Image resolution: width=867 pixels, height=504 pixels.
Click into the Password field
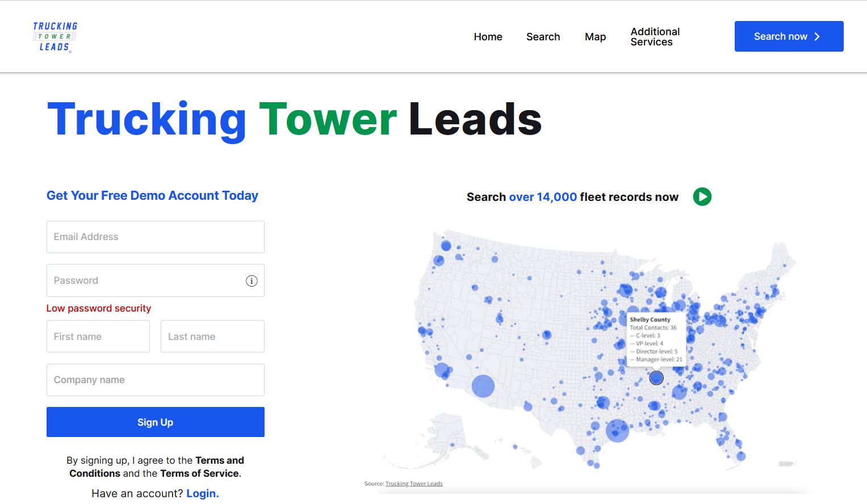coord(145,281)
